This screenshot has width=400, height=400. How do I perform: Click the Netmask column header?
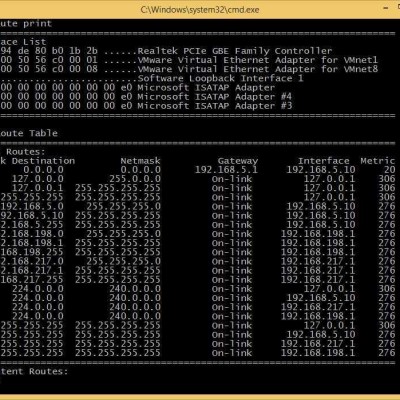140,161
